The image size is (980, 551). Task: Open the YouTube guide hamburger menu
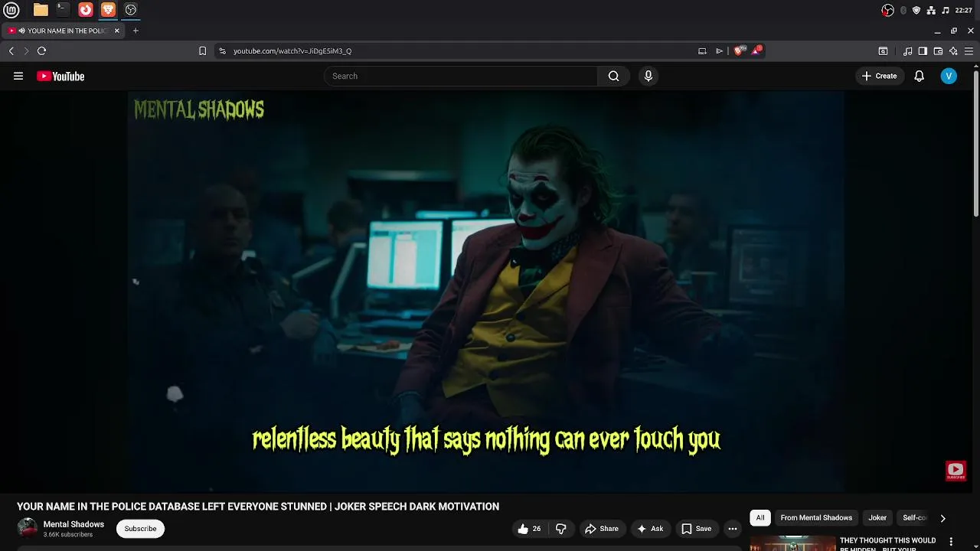tap(18, 76)
